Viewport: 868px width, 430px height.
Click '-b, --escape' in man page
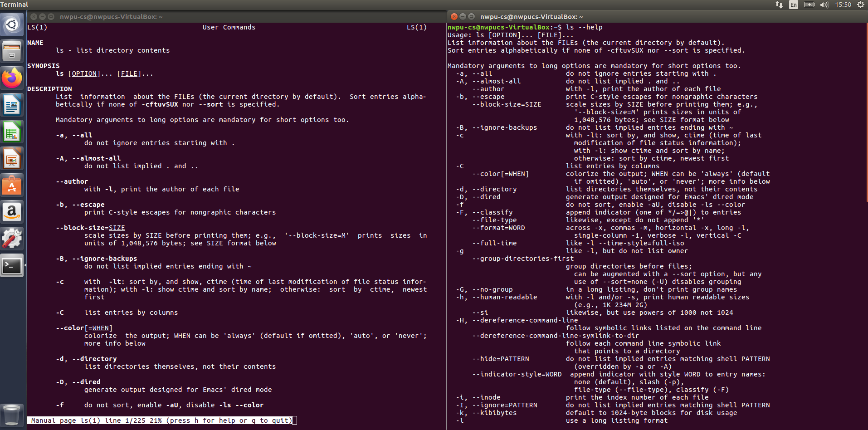(80, 205)
